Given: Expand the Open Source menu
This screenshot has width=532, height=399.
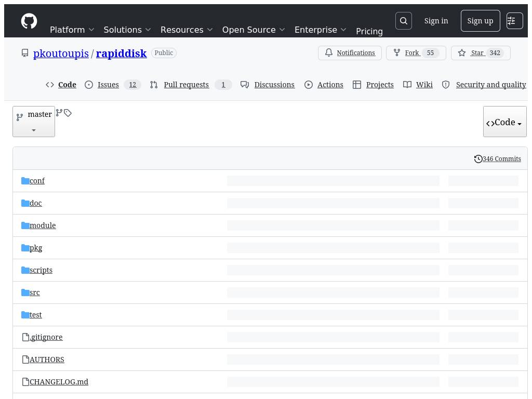Looking at the screenshot, I should pos(254,30).
